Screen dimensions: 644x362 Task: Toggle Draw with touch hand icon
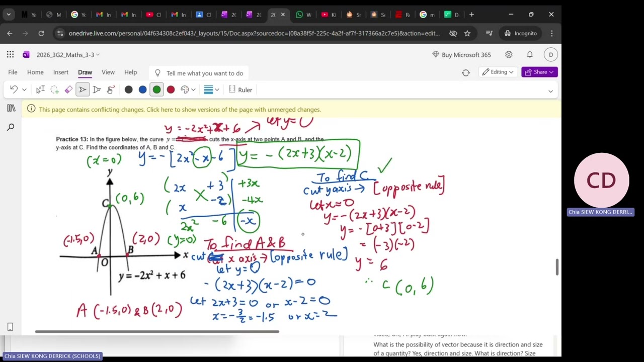[111, 89]
